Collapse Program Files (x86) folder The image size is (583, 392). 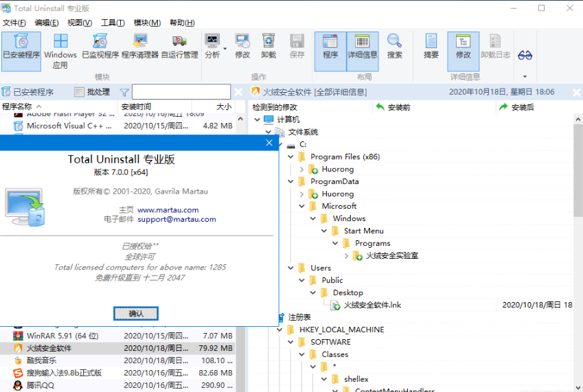tap(290, 157)
